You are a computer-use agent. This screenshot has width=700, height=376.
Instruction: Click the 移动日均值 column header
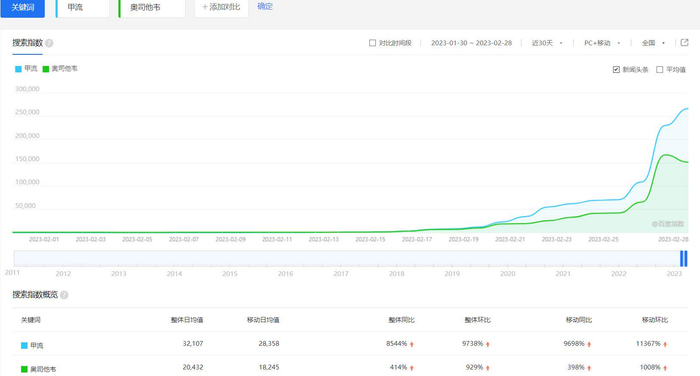coord(263,320)
